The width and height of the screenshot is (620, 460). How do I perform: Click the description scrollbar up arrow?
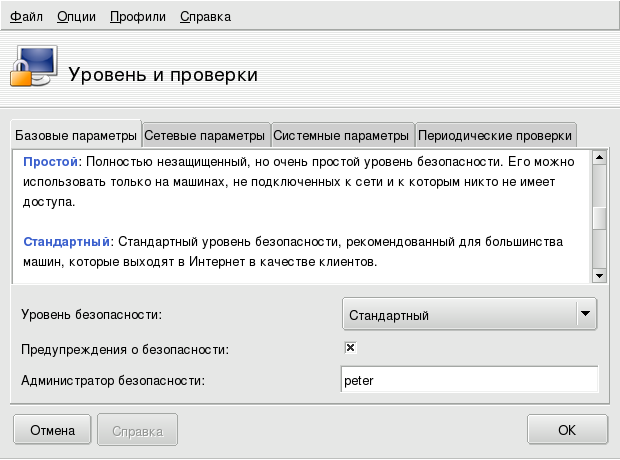point(600,158)
